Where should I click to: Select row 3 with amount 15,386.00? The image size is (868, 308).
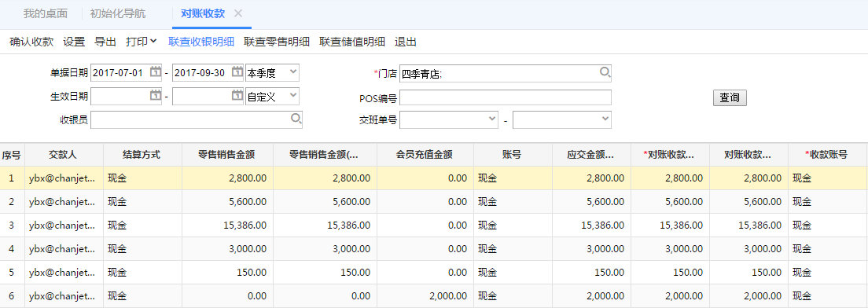click(434, 225)
